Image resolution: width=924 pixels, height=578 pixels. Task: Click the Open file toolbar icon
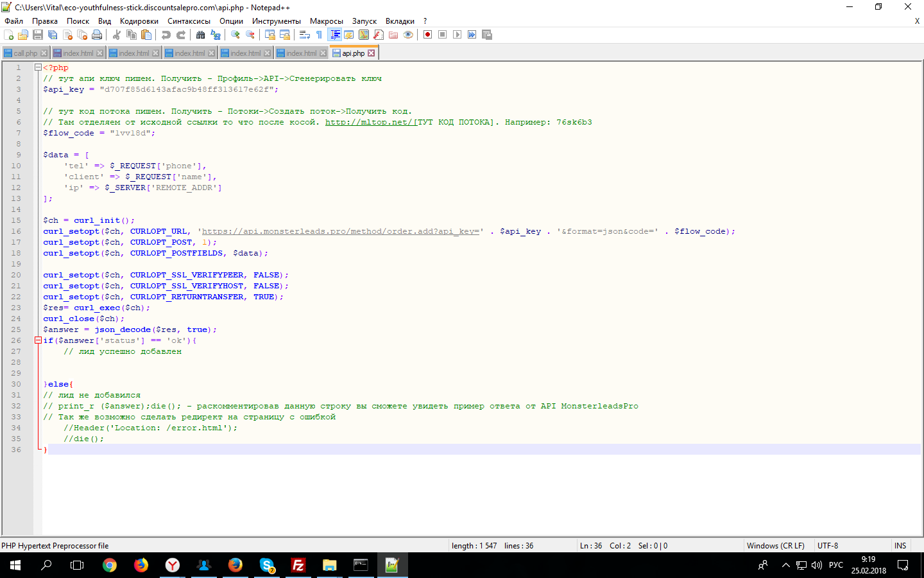[23, 35]
